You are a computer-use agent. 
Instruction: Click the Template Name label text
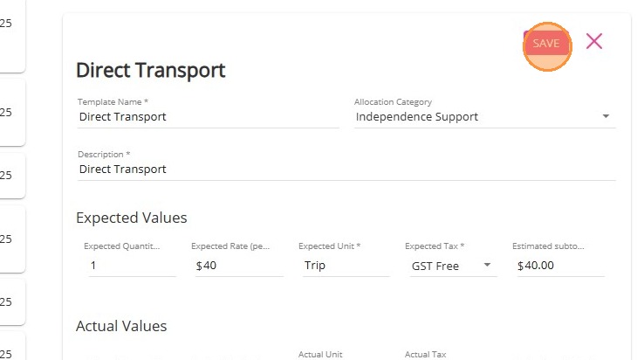tap(113, 102)
